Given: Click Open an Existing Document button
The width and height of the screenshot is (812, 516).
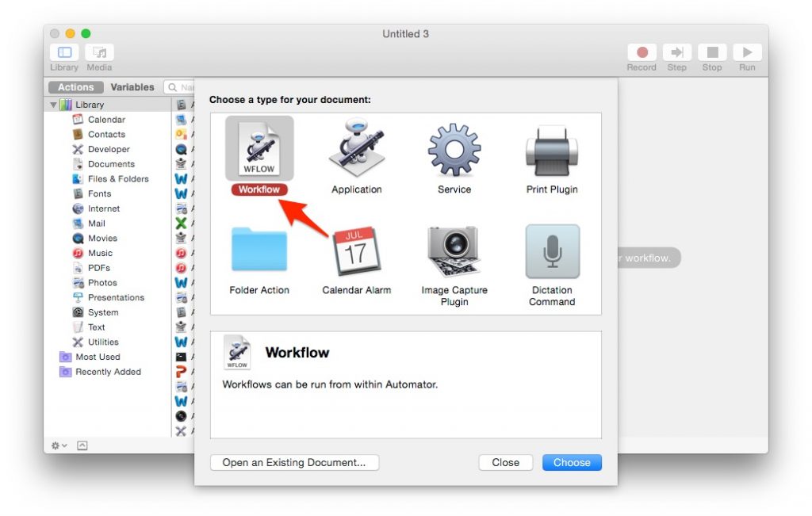Looking at the screenshot, I should point(294,463).
